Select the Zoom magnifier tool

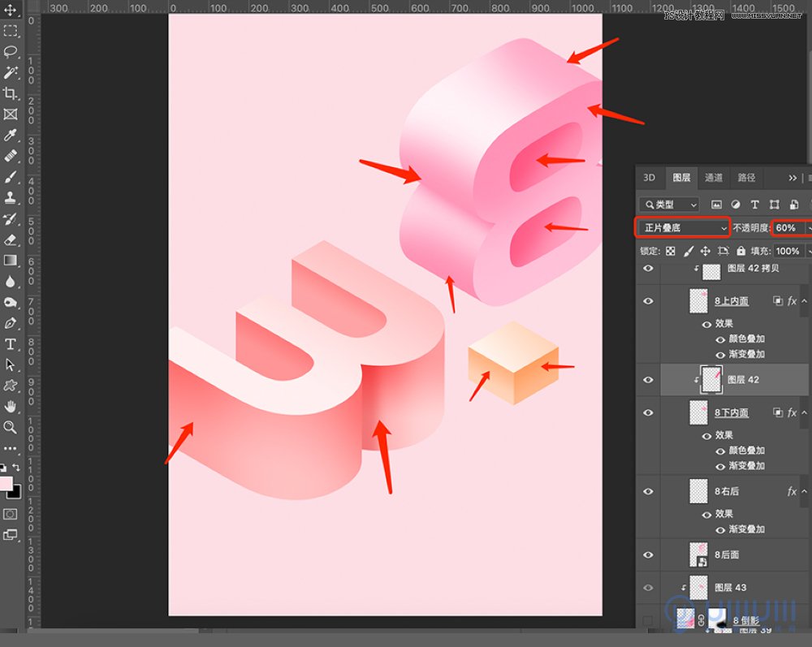point(11,427)
